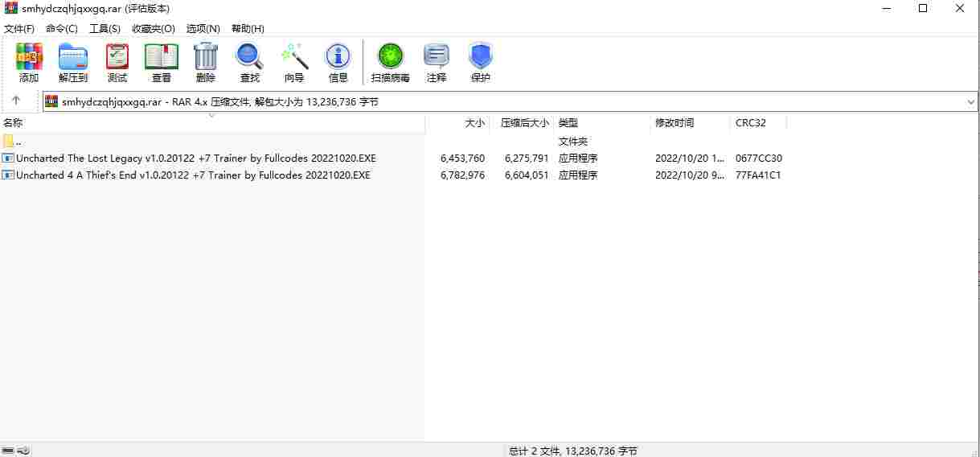The image size is (980, 457).
Task: Click CRC32 value 0677CC30
Action: click(759, 159)
